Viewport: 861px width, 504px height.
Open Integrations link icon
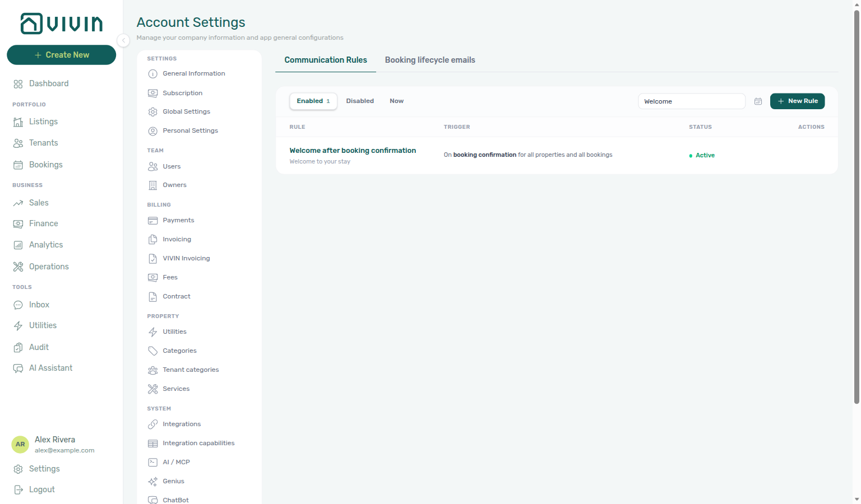152,424
